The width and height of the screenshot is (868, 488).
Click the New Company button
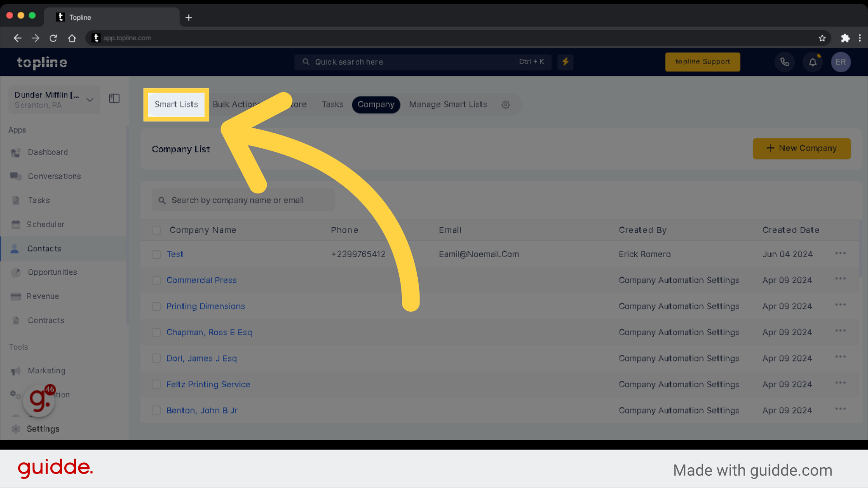point(802,148)
